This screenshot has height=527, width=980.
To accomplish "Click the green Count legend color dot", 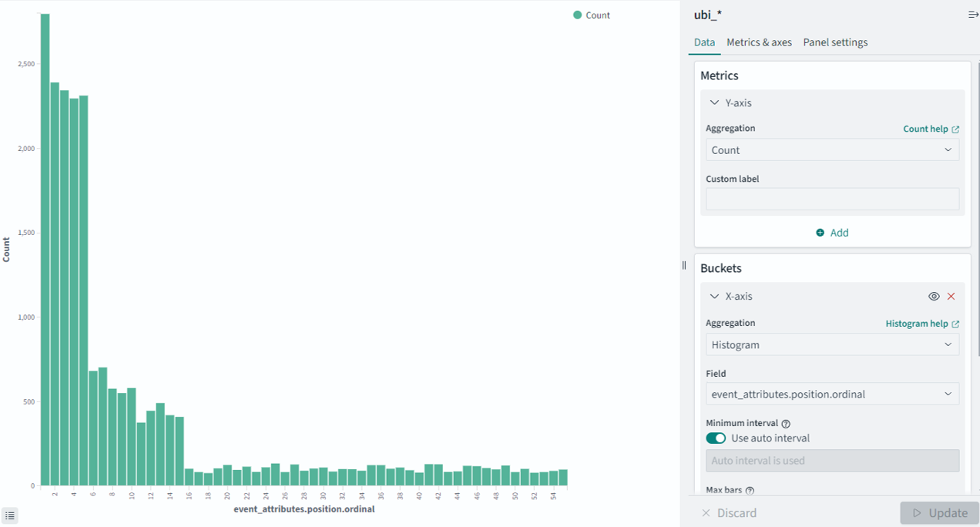I will [577, 15].
